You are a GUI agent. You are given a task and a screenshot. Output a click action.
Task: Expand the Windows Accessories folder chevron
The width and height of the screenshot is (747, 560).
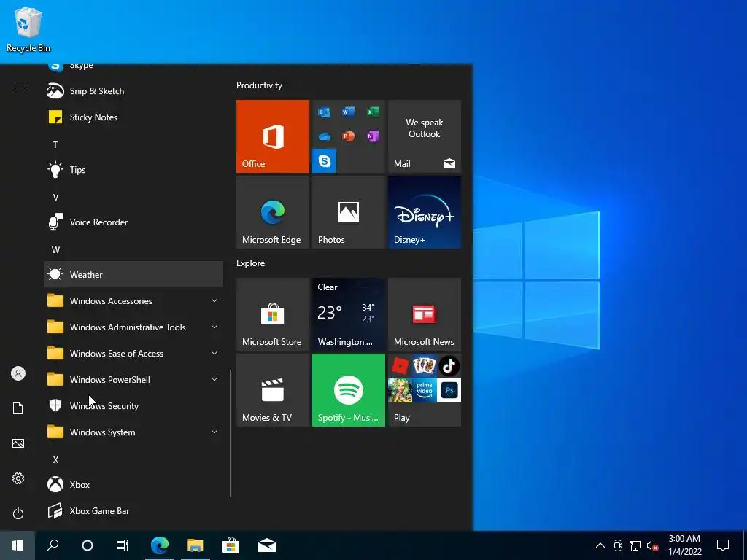214,300
